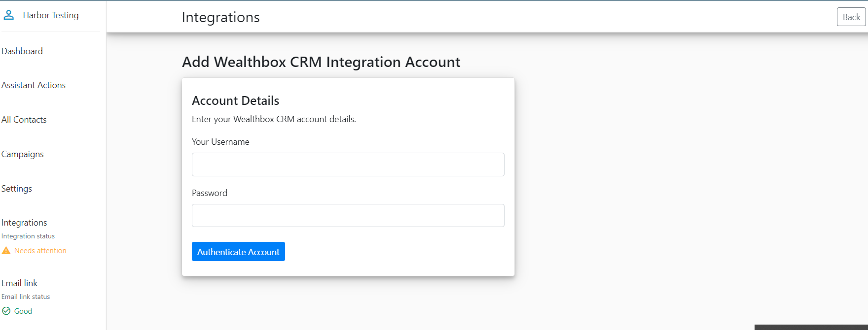Focus the Password input field
This screenshot has width=868, height=330.
tap(348, 216)
